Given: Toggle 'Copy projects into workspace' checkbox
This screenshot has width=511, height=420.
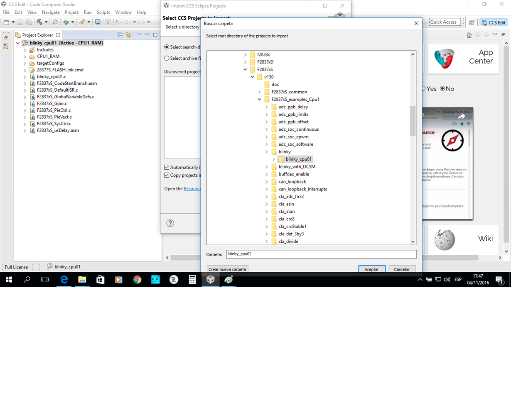Looking at the screenshot, I should (x=167, y=175).
